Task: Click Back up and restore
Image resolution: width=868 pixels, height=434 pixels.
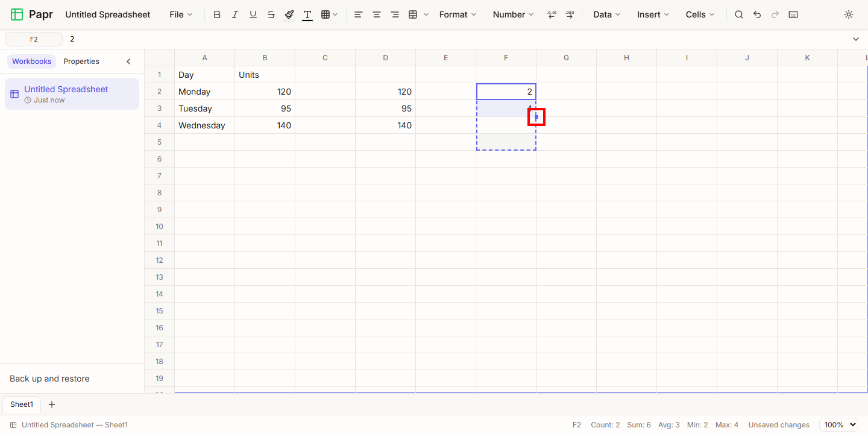Action: (49, 379)
